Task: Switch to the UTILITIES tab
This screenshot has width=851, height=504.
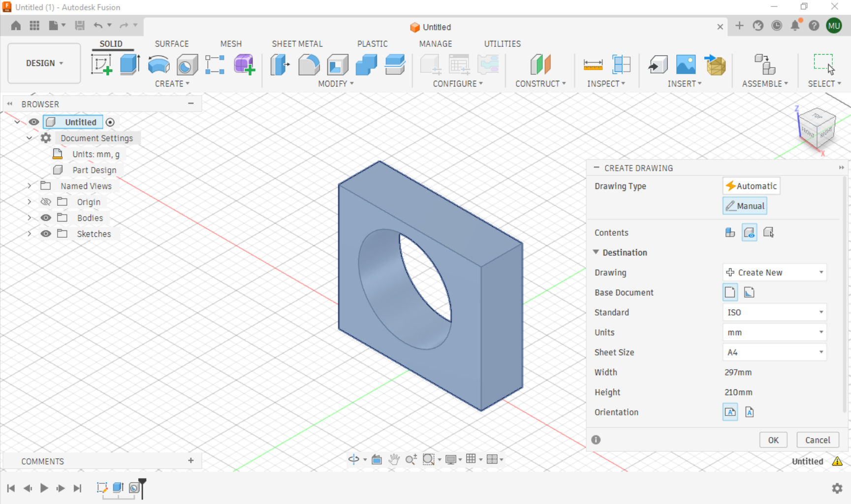Action: (x=503, y=44)
